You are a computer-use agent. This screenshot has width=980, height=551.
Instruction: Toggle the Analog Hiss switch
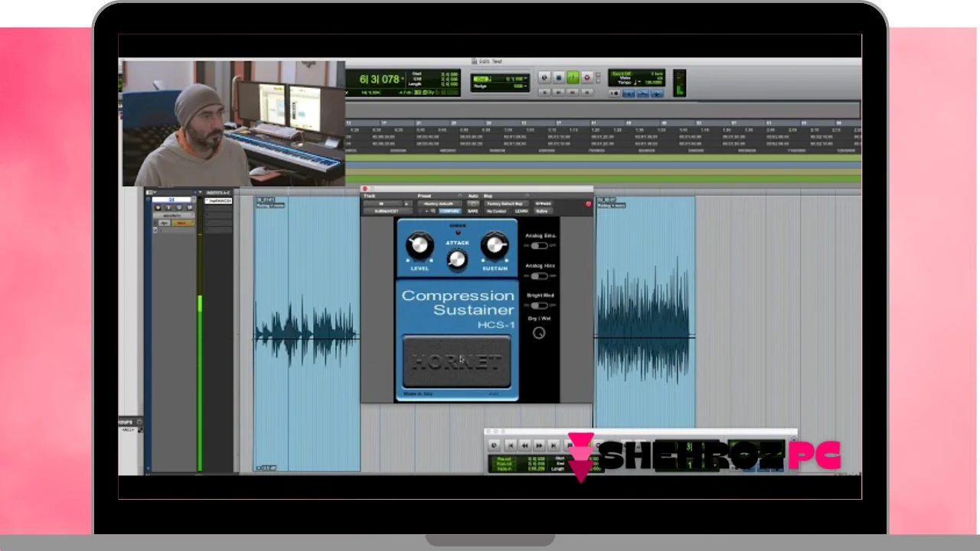539,275
